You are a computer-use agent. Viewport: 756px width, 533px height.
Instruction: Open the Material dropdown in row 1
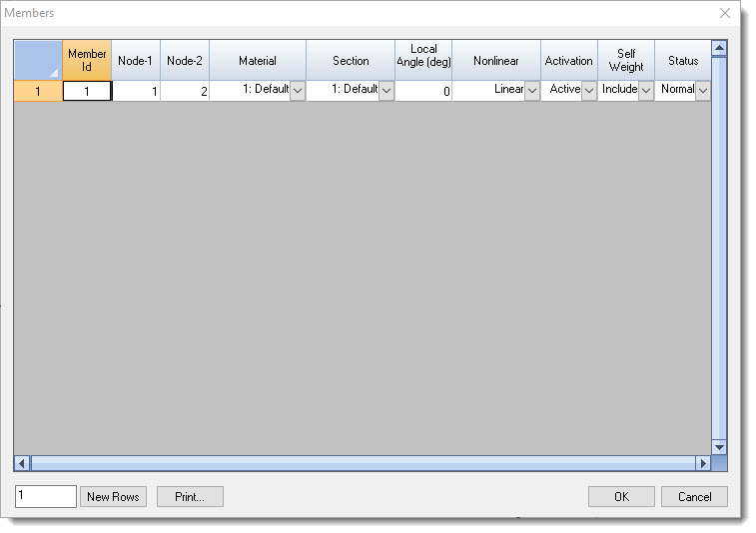[298, 91]
